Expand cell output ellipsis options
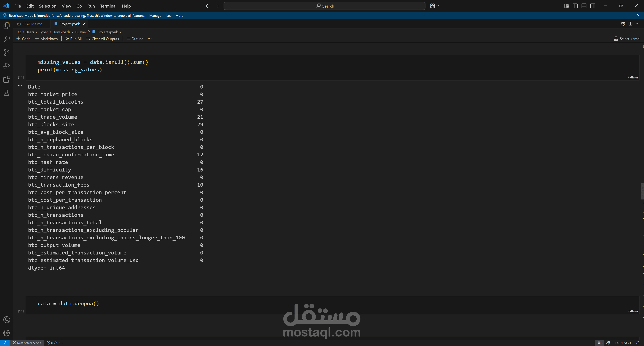644x346 pixels. coord(20,85)
